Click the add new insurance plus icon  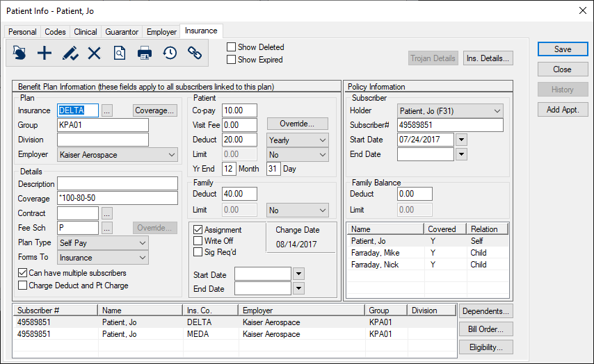point(45,53)
